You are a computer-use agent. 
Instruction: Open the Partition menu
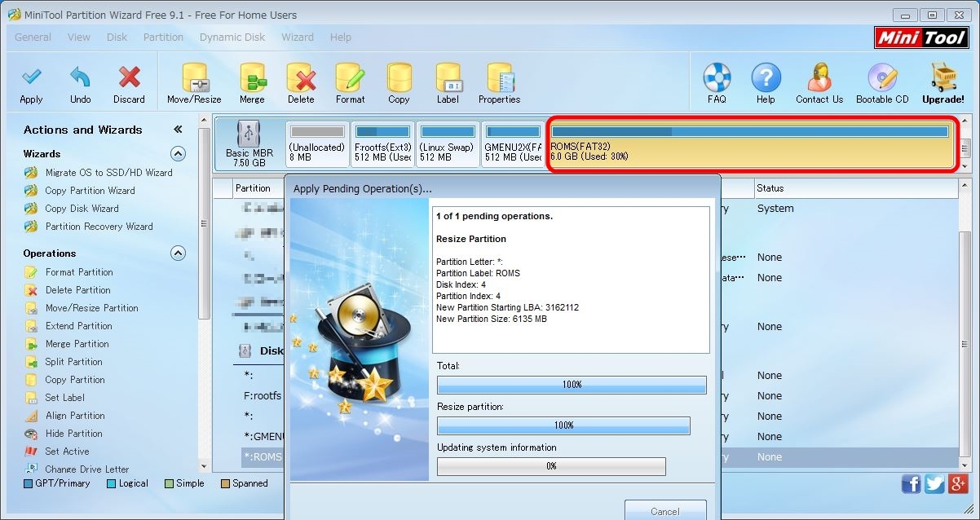[163, 37]
